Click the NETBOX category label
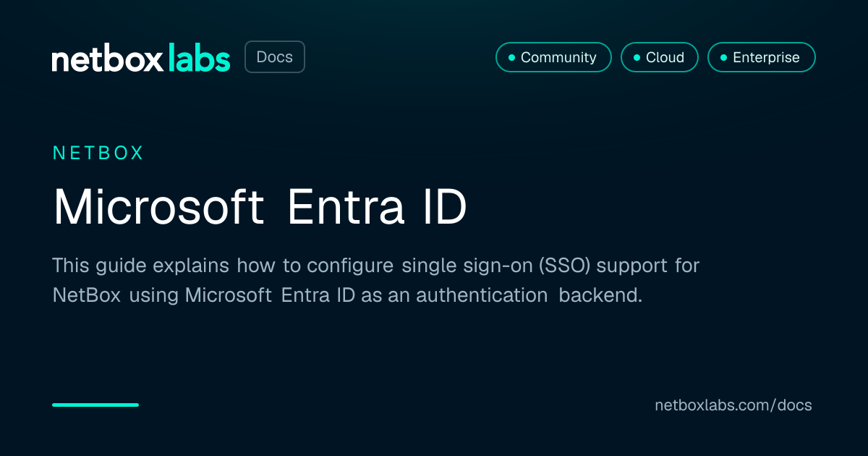Screen dimensions: 868x456 98,153
